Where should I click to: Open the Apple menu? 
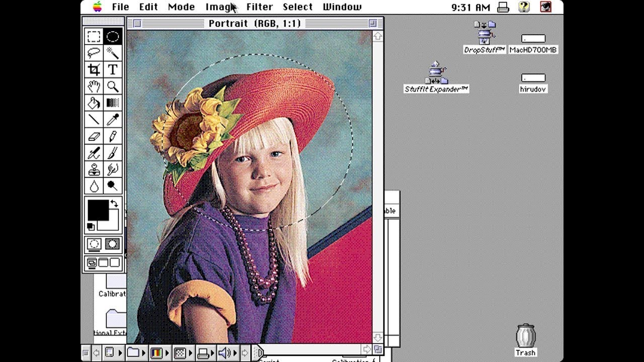click(97, 7)
